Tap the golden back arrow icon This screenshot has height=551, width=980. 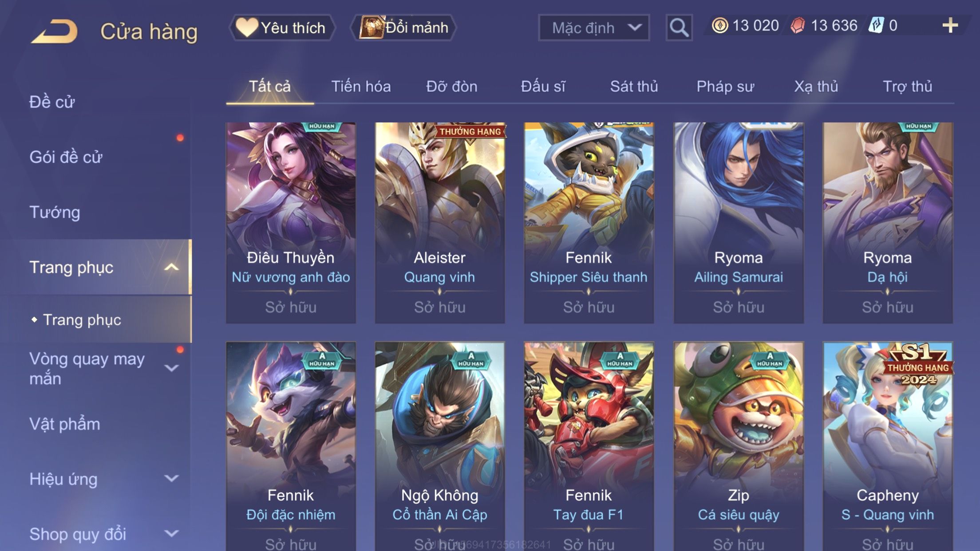click(55, 31)
